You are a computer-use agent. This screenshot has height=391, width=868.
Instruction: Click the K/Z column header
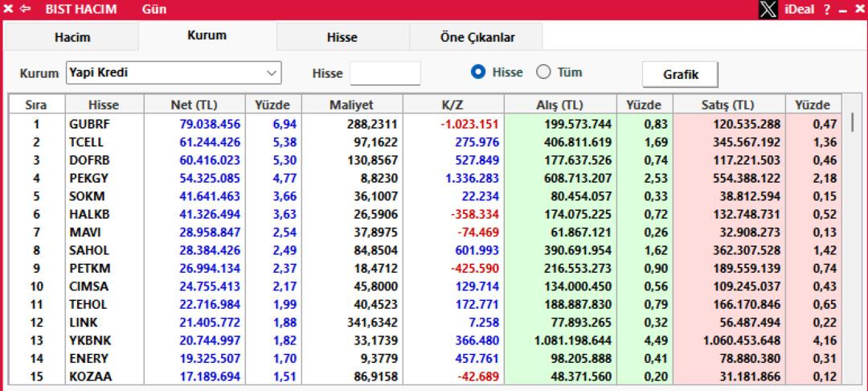tap(452, 105)
